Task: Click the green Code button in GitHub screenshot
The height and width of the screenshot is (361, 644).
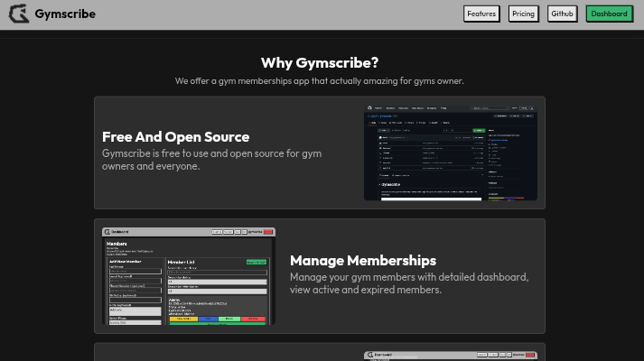Action: (x=480, y=131)
